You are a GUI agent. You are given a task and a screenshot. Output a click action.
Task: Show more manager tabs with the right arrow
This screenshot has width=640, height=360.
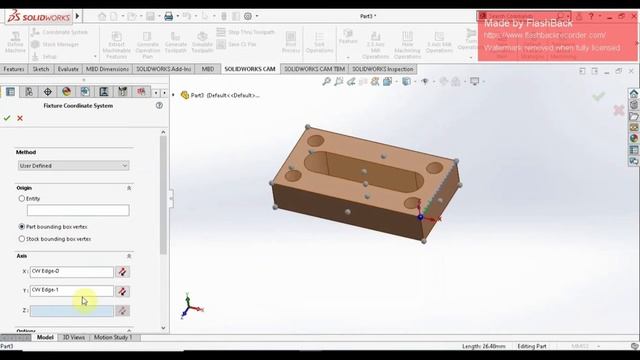tap(164, 93)
